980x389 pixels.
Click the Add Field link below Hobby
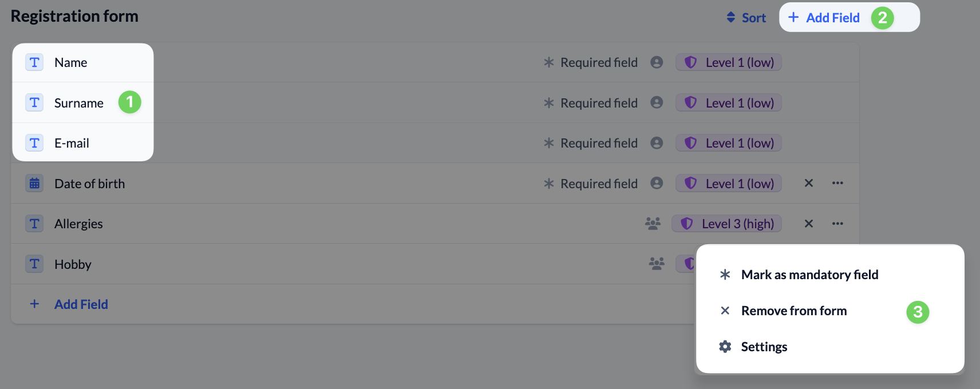coord(81,304)
